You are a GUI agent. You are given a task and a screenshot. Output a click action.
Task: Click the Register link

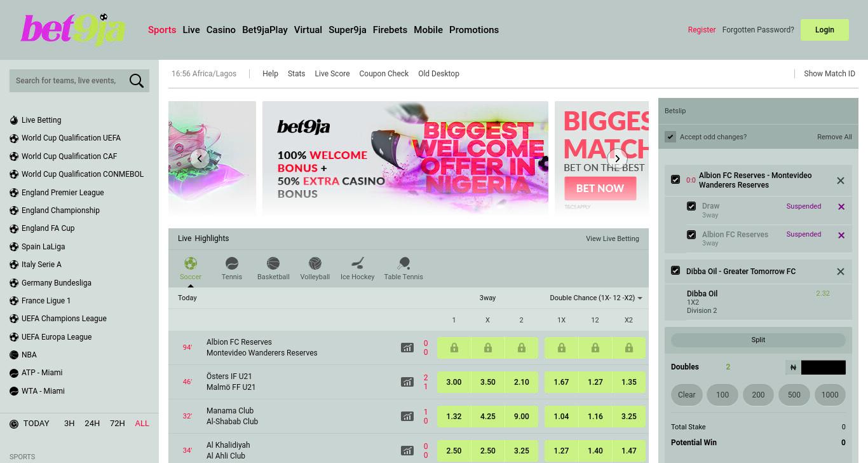702,30
